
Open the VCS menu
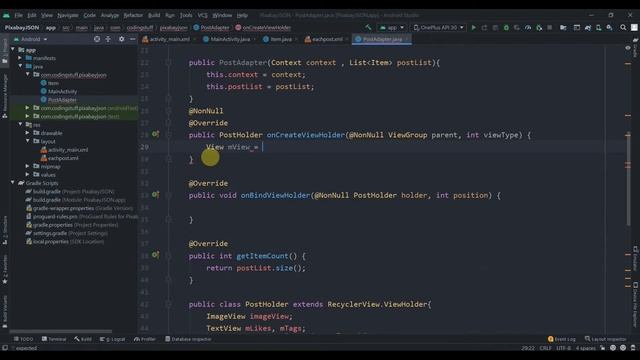coord(202,15)
